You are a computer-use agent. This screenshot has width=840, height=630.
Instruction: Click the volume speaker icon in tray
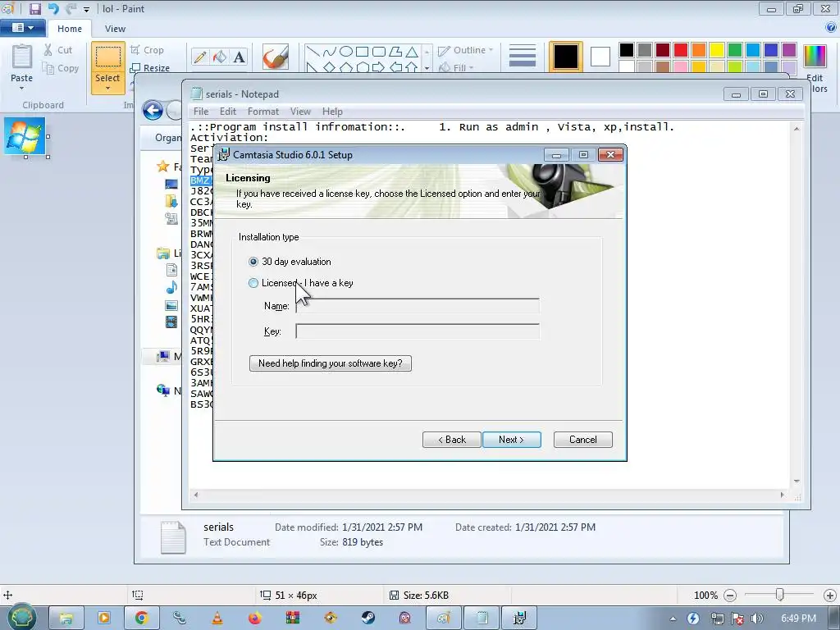coord(757,619)
